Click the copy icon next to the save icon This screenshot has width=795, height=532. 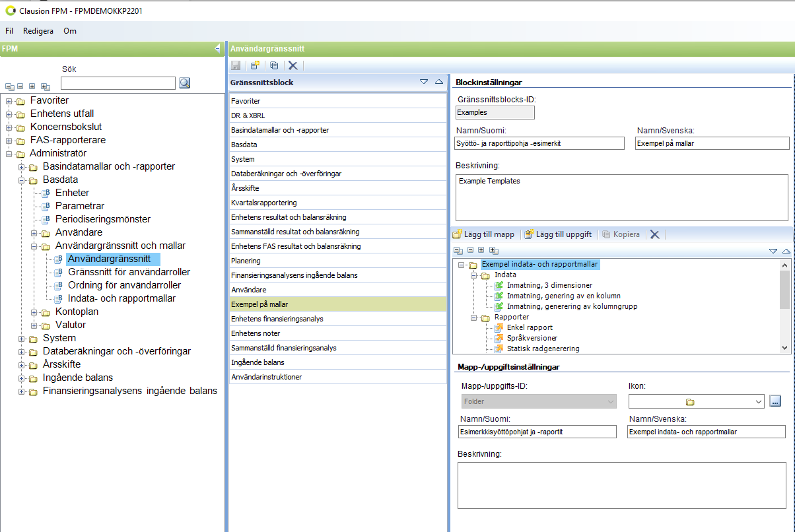pyautogui.click(x=274, y=65)
